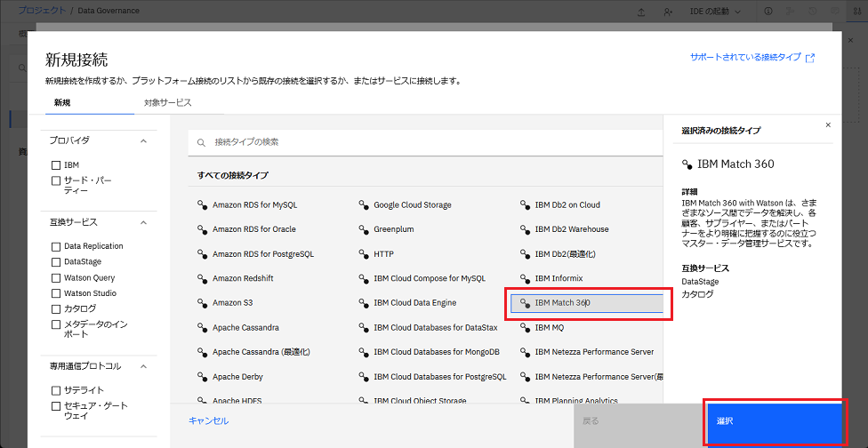Check the IBM provider checkbox
868x448 pixels.
55,165
